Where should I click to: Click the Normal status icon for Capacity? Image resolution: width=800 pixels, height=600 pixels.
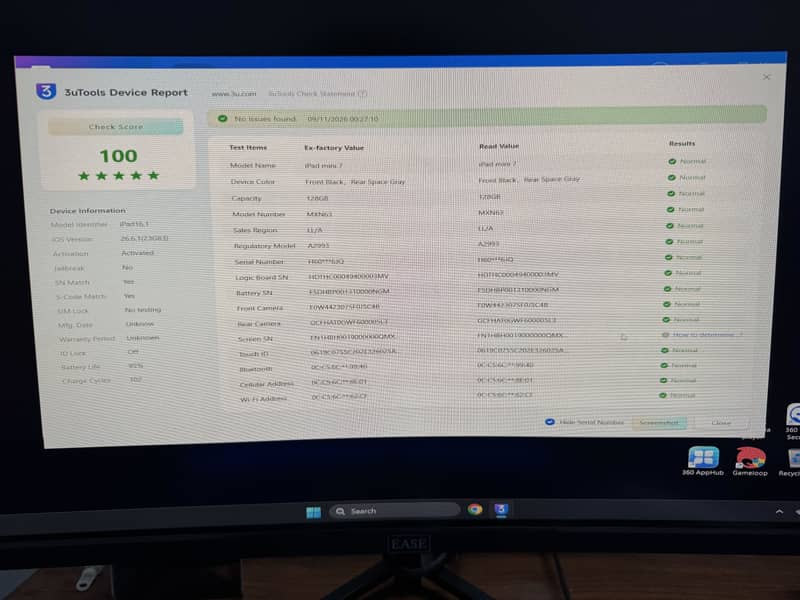(x=671, y=193)
